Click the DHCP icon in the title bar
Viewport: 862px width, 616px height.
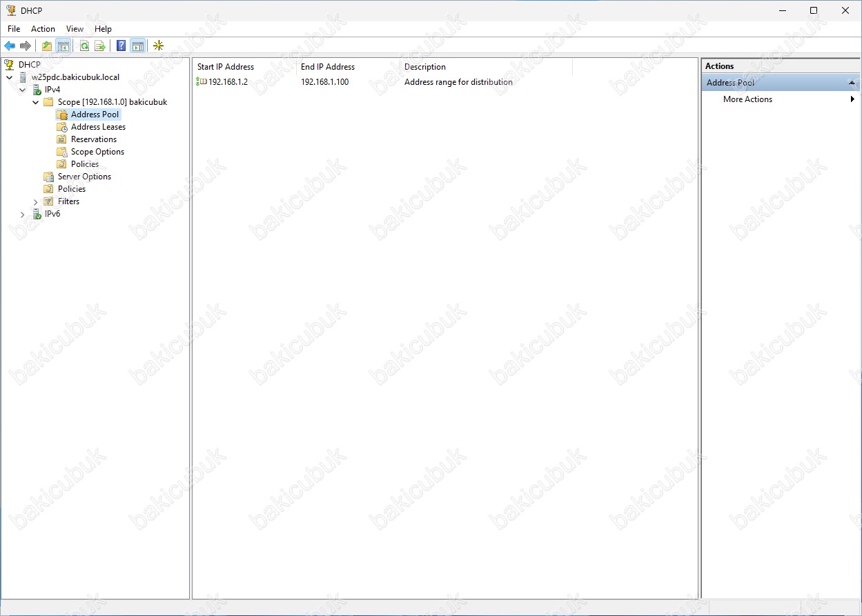coord(10,10)
